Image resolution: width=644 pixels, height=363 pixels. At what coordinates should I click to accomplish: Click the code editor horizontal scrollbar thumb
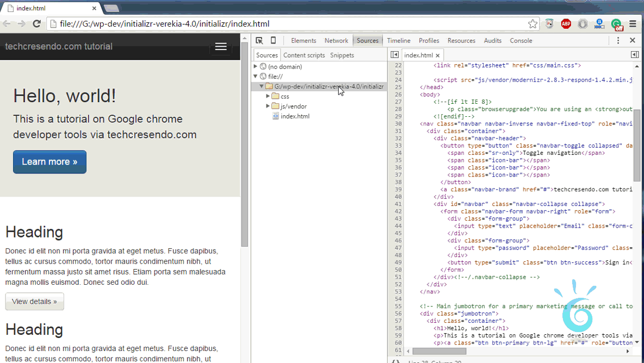439,351
